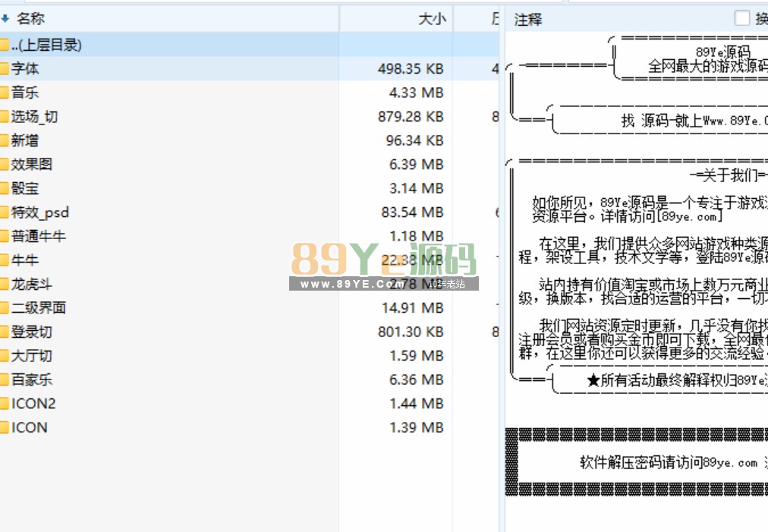Click the folder icon of 特效_psd
This screenshot has height=532, width=768.
[x=5, y=212]
